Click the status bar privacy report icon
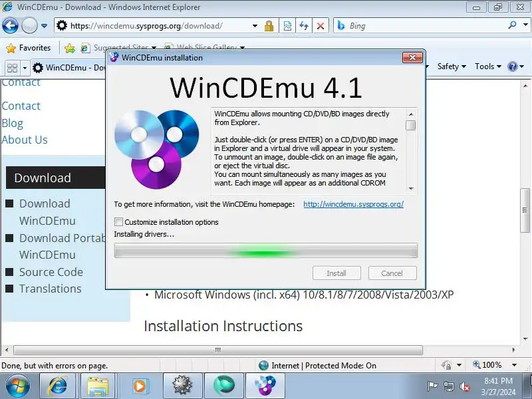Screen dimensions: 532x399 tap(446, 365)
